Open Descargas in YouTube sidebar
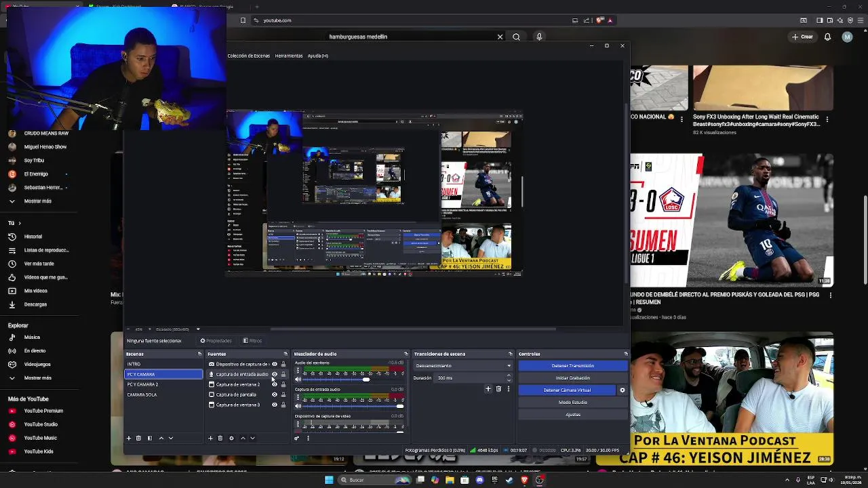 coord(35,304)
